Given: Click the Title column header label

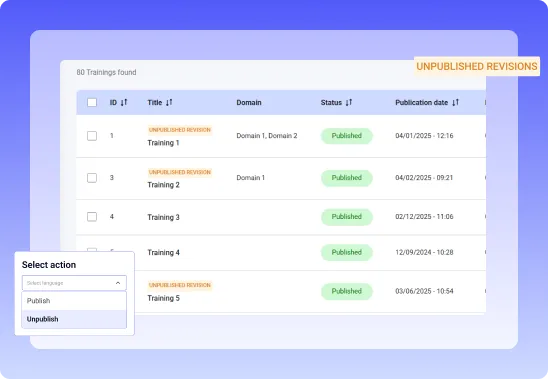Looking at the screenshot, I should [155, 102].
